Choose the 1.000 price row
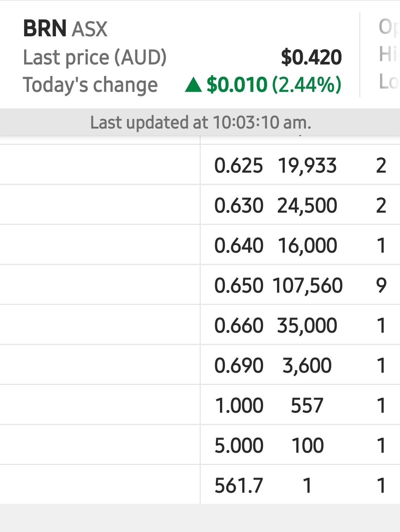The image size is (400, 532). click(239, 405)
